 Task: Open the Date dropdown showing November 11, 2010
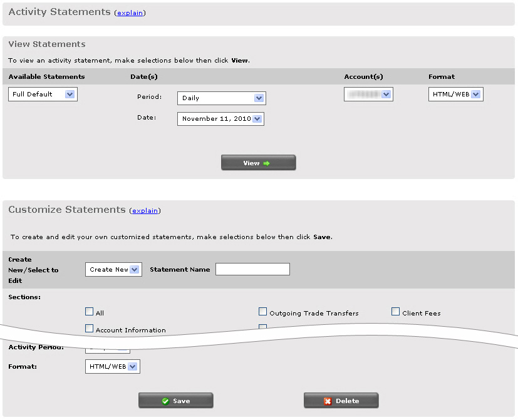tap(257, 119)
